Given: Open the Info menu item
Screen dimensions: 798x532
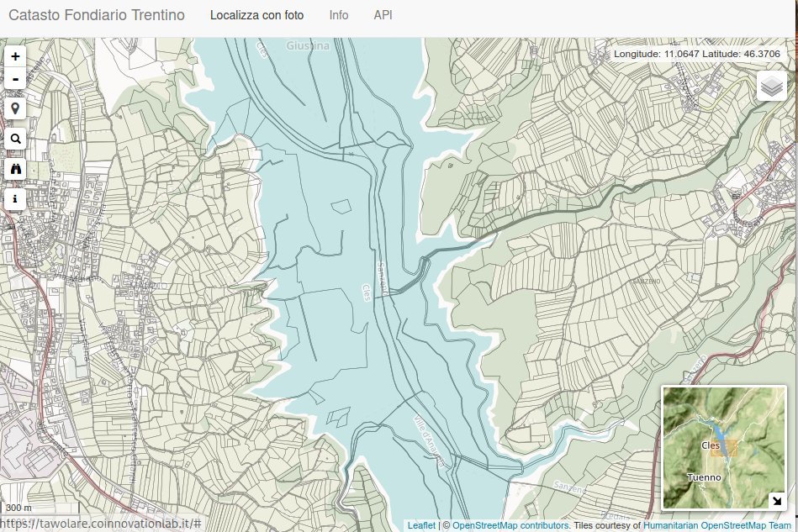Looking at the screenshot, I should (x=339, y=15).
